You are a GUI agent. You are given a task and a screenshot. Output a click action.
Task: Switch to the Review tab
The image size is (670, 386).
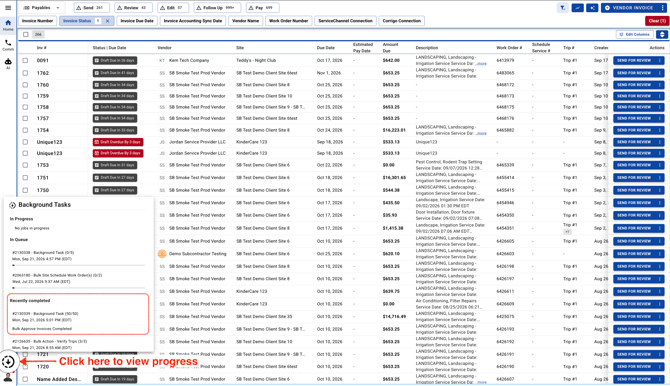134,8
